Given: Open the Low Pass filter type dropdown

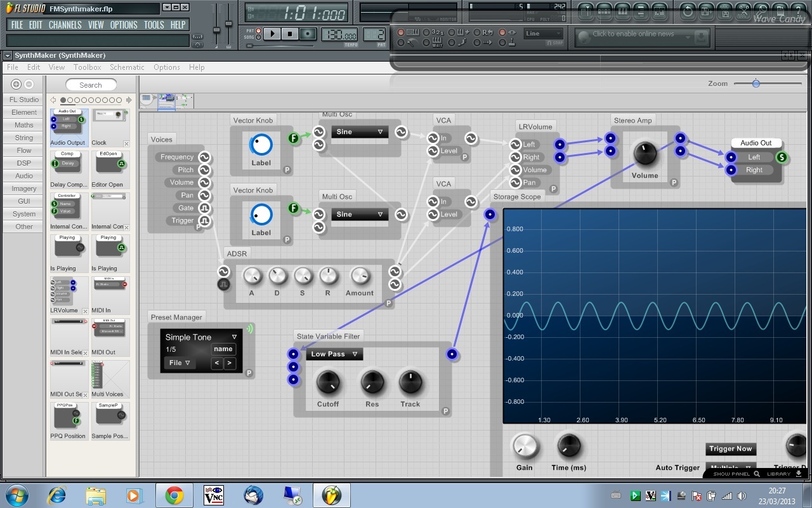Looking at the screenshot, I should click(x=334, y=354).
